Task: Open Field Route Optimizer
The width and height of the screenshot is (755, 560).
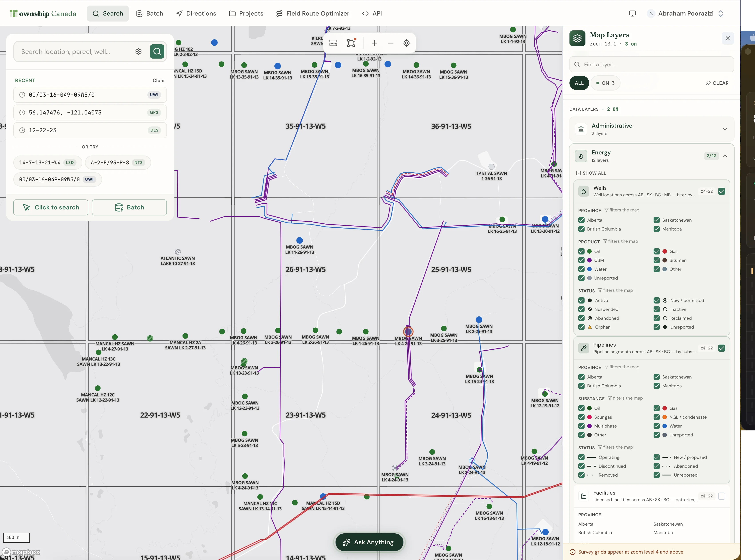Action: 312,14
